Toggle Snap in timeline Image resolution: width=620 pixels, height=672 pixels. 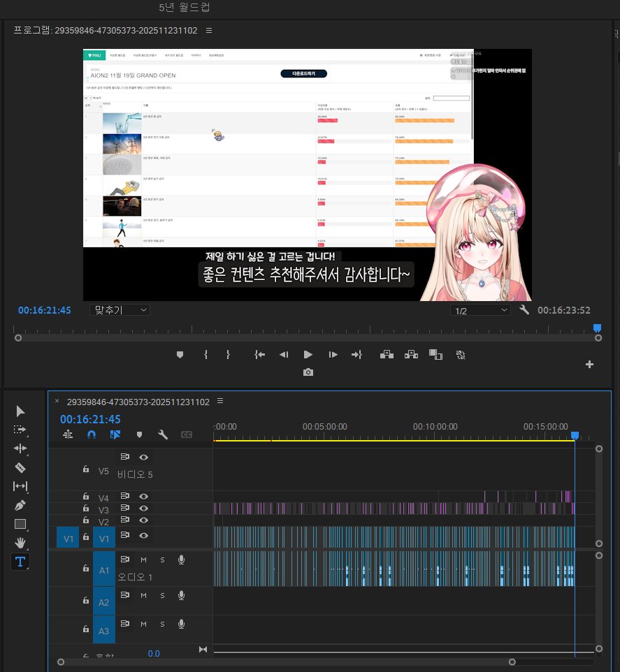coord(92,434)
